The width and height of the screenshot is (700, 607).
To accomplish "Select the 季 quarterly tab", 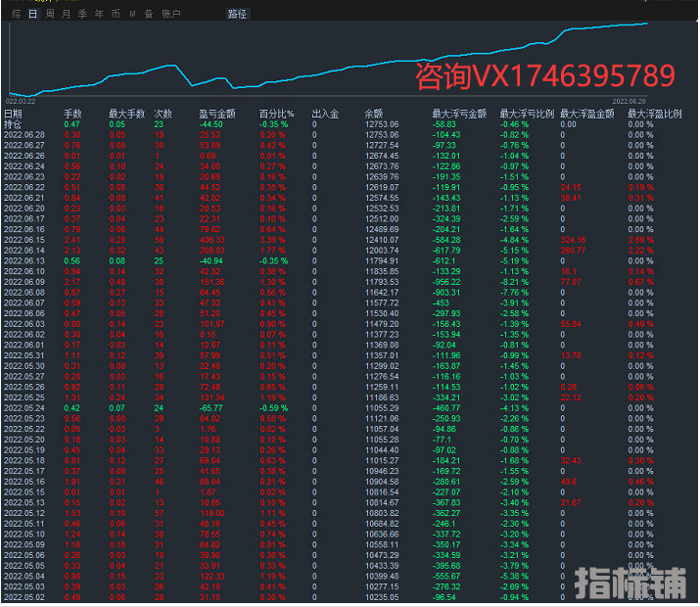I will tap(82, 15).
